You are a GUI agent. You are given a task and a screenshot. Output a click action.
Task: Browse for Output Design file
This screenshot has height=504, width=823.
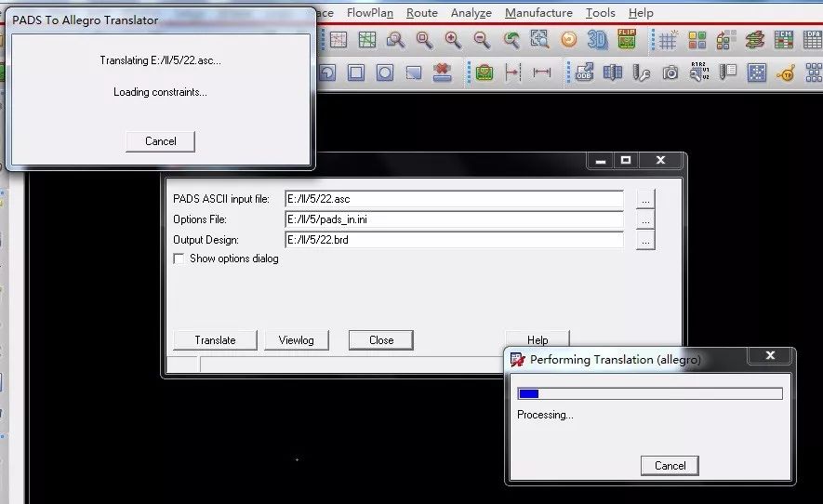645,240
